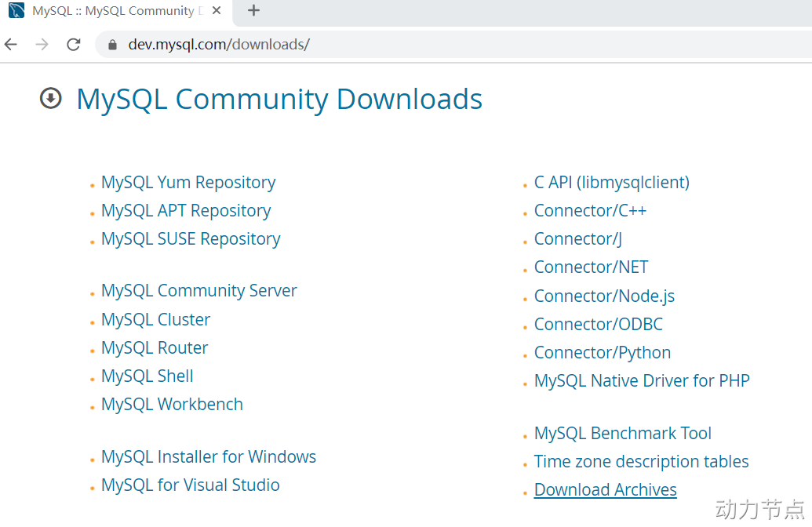812x527 pixels.
Task: Open the Connector/Python link
Action: click(603, 353)
